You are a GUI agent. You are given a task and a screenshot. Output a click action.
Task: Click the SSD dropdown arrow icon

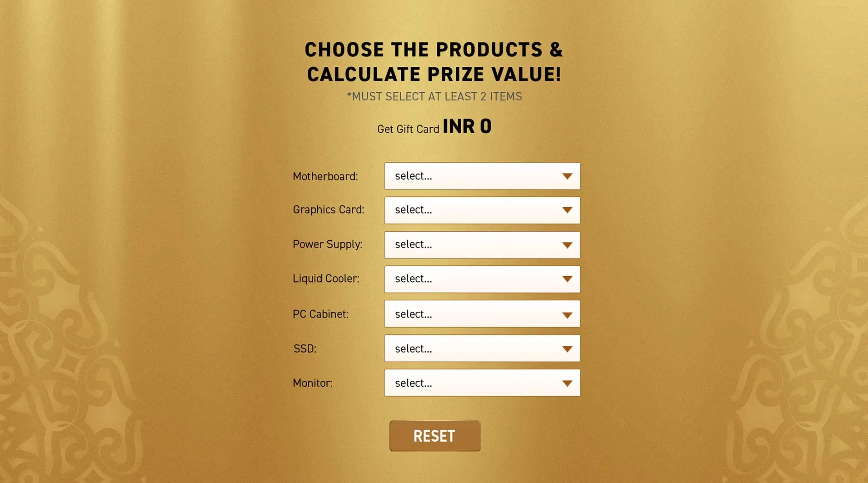pos(567,348)
